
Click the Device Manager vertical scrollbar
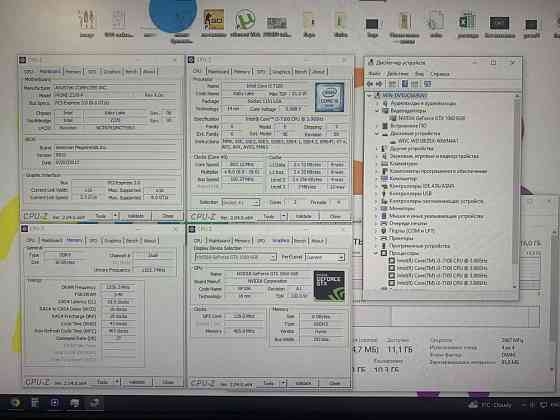point(516,191)
